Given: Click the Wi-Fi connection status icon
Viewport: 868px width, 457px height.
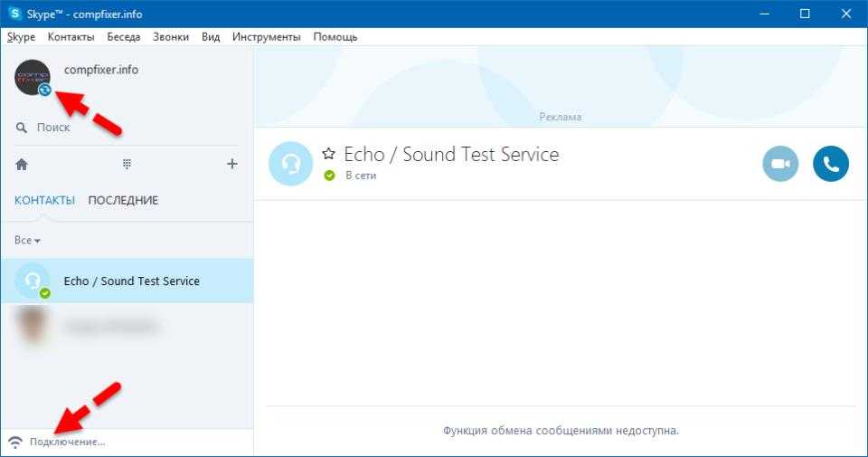Looking at the screenshot, I should pyautogui.click(x=15, y=442).
